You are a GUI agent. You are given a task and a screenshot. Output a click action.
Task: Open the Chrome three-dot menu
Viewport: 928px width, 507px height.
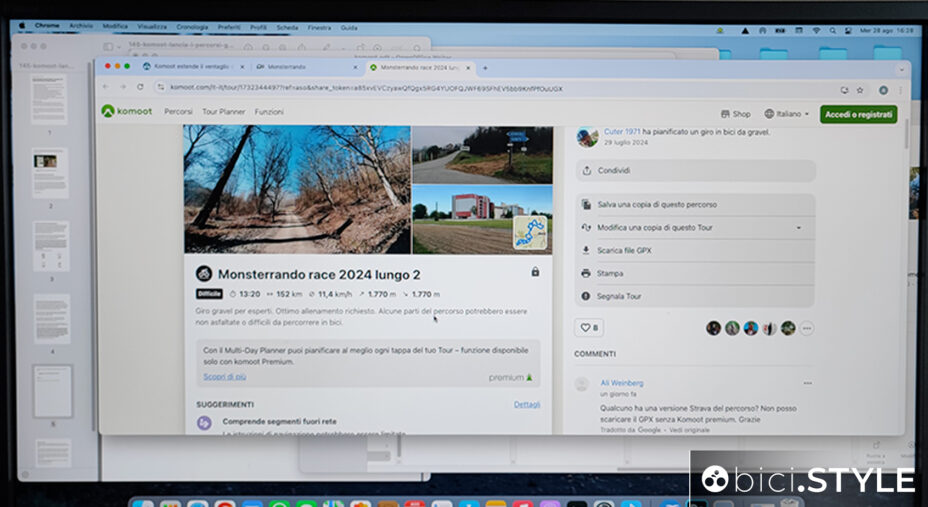coord(900,90)
